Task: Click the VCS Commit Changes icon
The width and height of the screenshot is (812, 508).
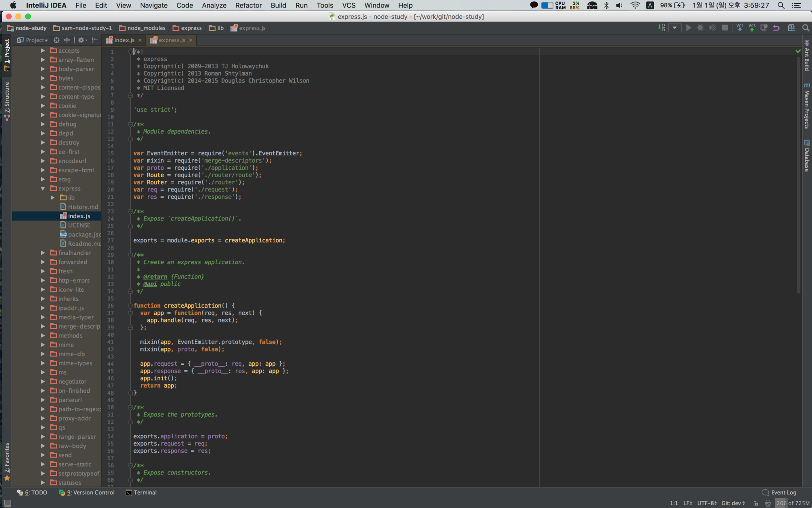Action: (x=752, y=28)
